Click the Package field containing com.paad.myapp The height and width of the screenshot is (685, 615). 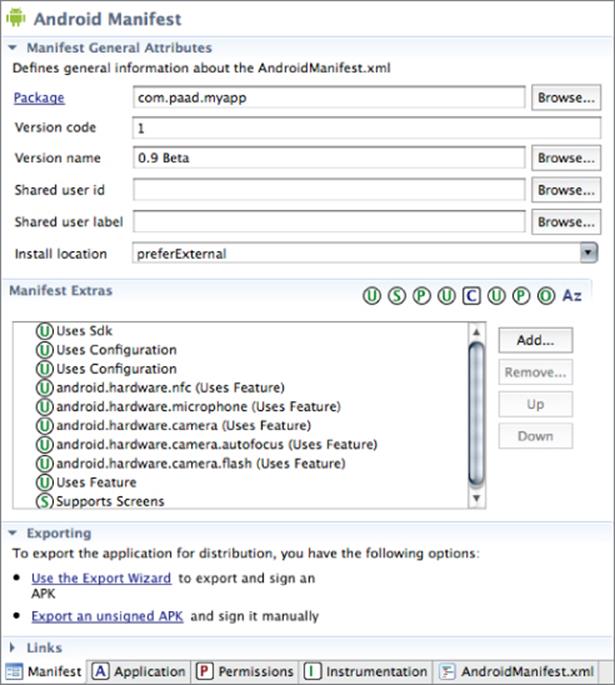[329, 97]
